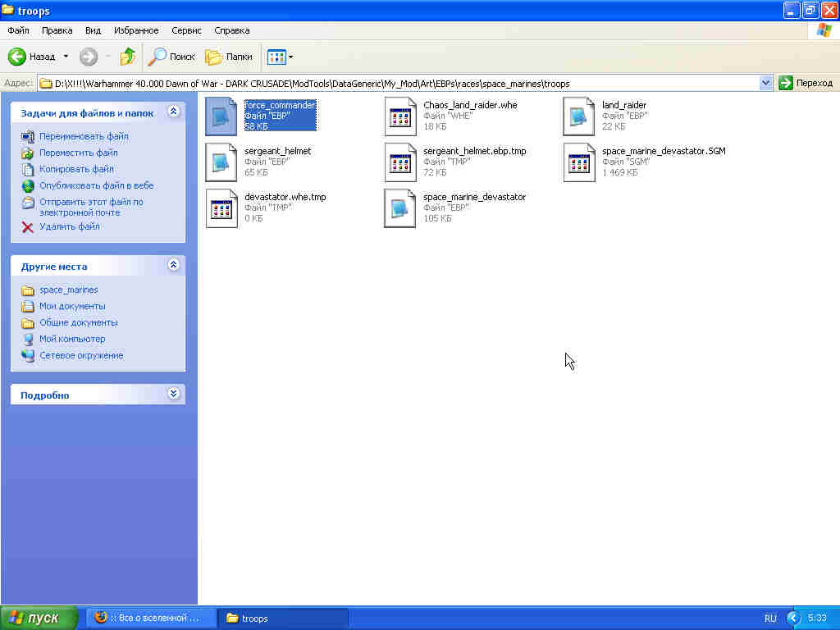Open 'Сетевое окружение' link

pyautogui.click(x=81, y=355)
